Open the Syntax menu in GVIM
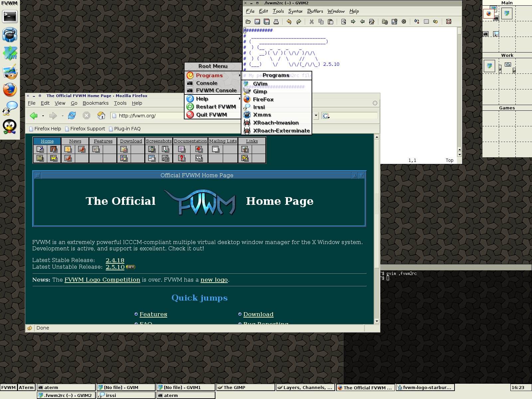The image size is (532, 399). pos(295,11)
